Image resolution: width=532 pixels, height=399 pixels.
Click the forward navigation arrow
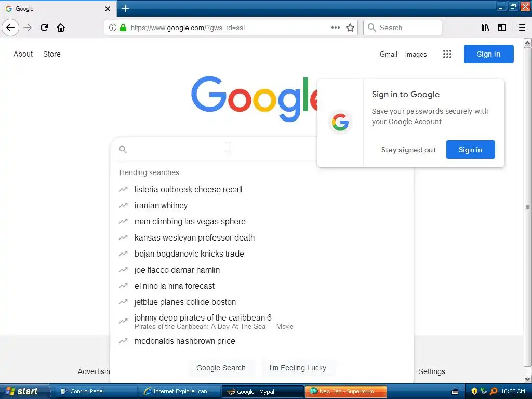28,28
